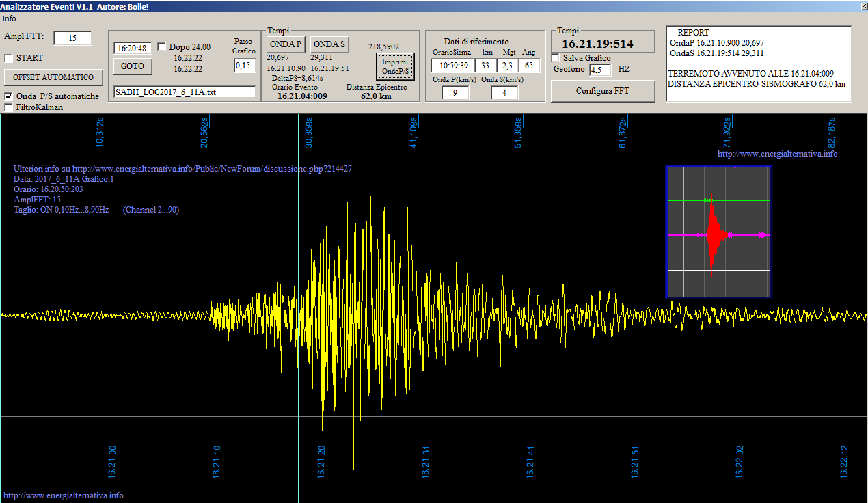This screenshot has height=503, width=868.
Task: Click the Orario Evento value 16.21.04:009
Action: (302, 96)
